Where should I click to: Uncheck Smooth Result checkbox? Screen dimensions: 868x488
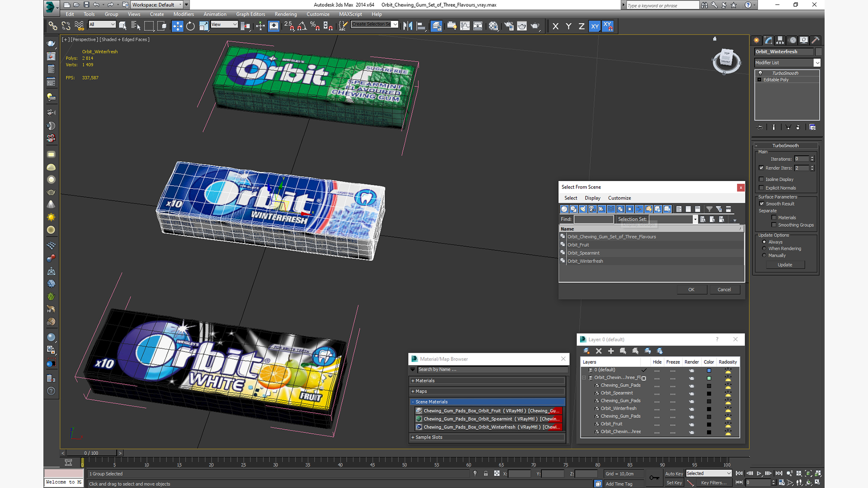[762, 204]
